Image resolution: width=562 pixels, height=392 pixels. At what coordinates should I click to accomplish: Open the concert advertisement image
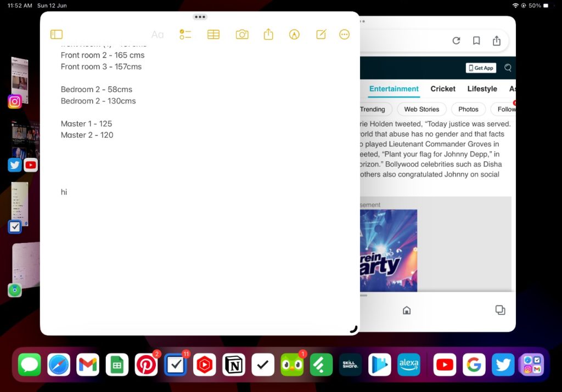[389, 251]
